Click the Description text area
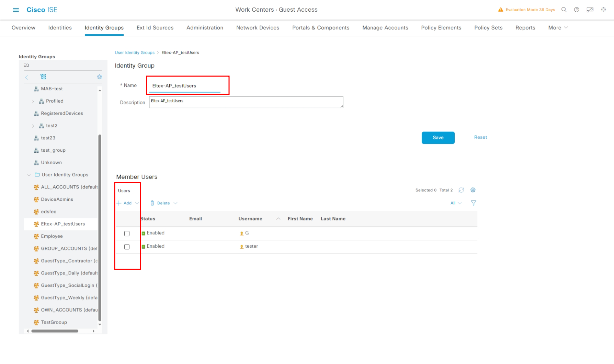This screenshot has height=364, width=614. coord(246,102)
